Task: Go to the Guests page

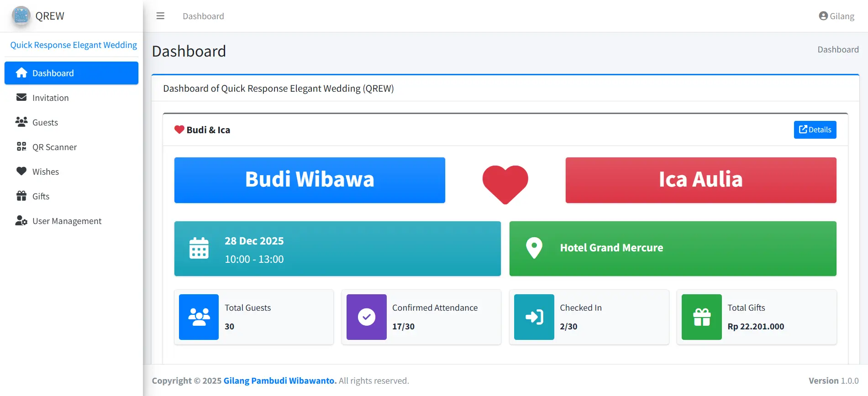Action: tap(45, 122)
